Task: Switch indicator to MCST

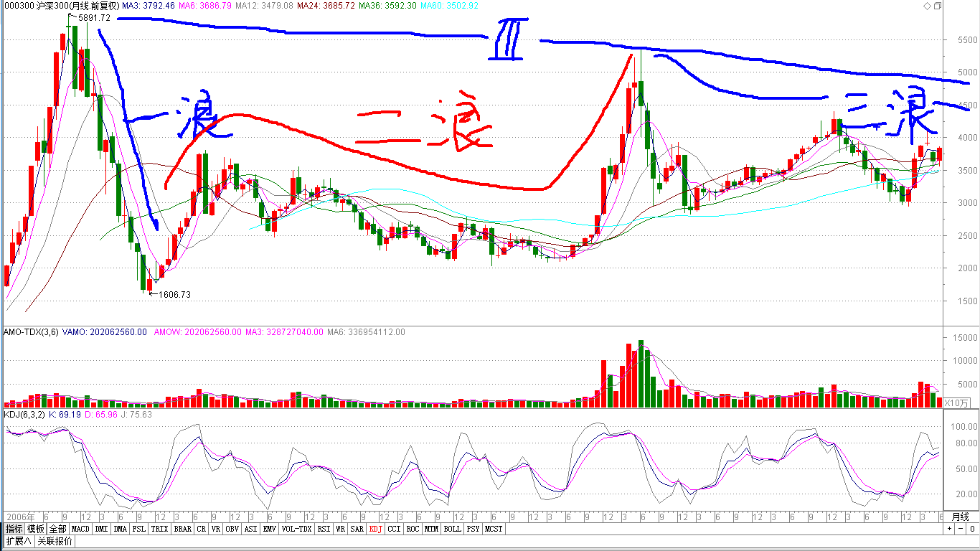Action: pos(494,529)
